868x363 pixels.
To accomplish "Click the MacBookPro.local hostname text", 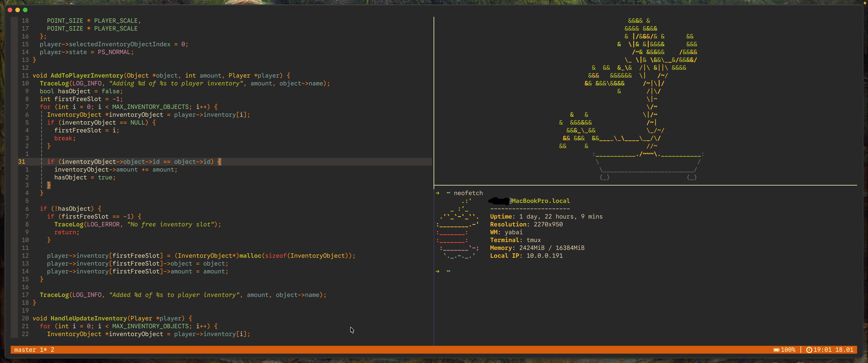I will click(541, 201).
